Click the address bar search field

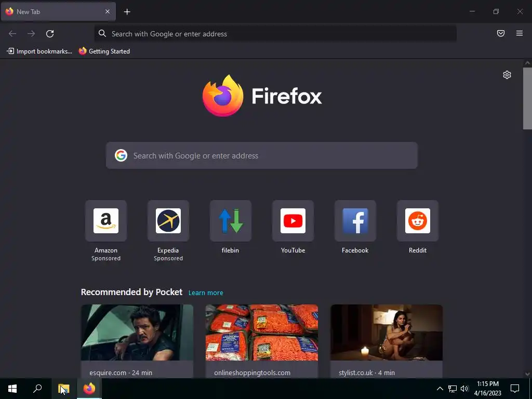[275, 34]
